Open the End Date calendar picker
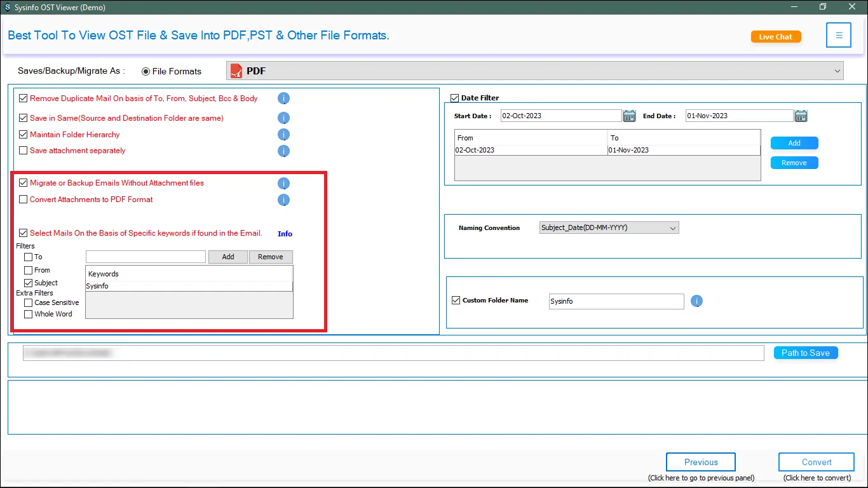 tap(801, 116)
